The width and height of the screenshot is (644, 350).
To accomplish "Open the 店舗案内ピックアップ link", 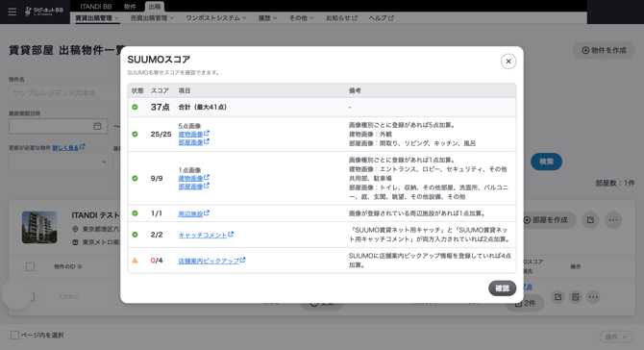I will [x=211, y=261].
